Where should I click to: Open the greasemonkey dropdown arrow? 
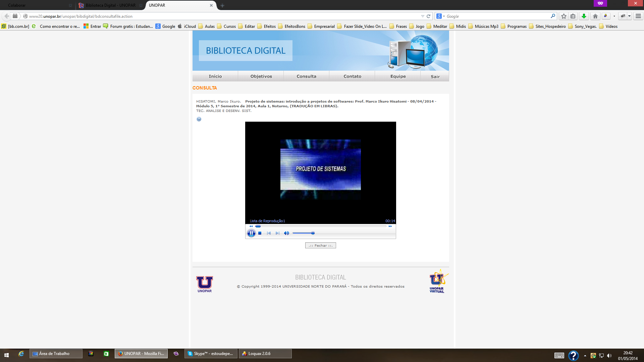(630, 16)
